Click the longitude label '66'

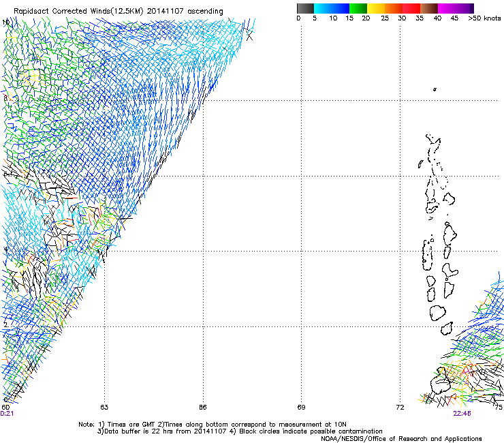coord(203,408)
